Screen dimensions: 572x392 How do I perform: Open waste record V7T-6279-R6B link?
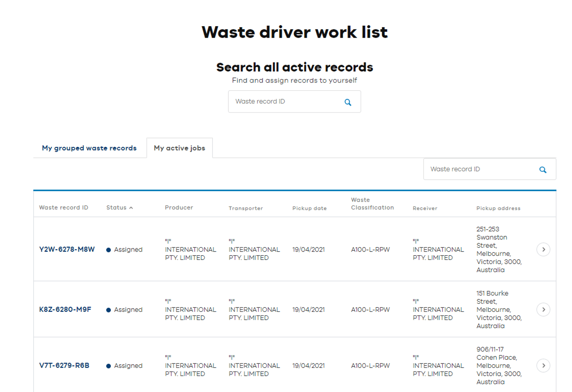pyautogui.click(x=64, y=365)
